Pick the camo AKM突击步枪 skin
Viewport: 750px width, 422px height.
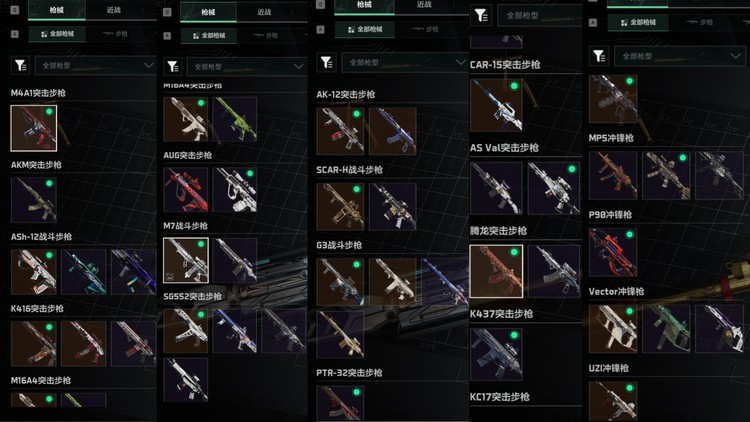pyautogui.click(x=33, y=200)
